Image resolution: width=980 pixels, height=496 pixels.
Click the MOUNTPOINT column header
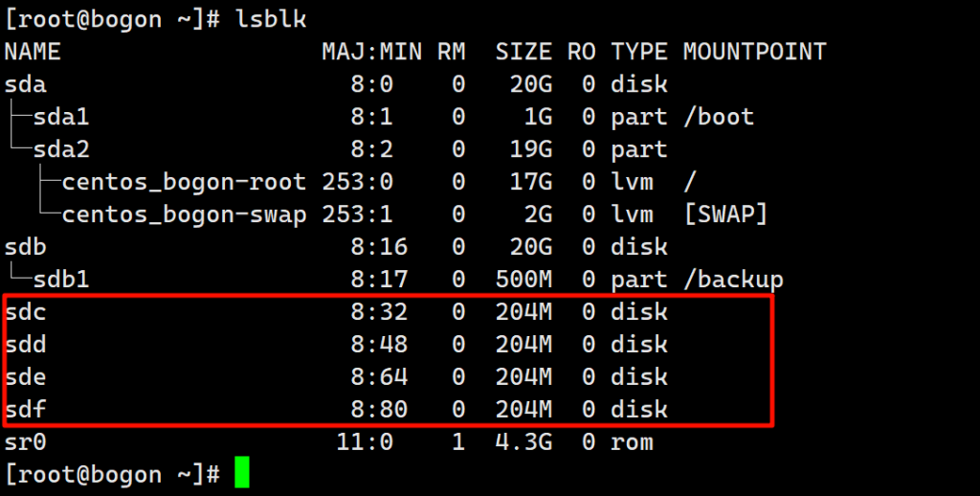coord(754,52)
